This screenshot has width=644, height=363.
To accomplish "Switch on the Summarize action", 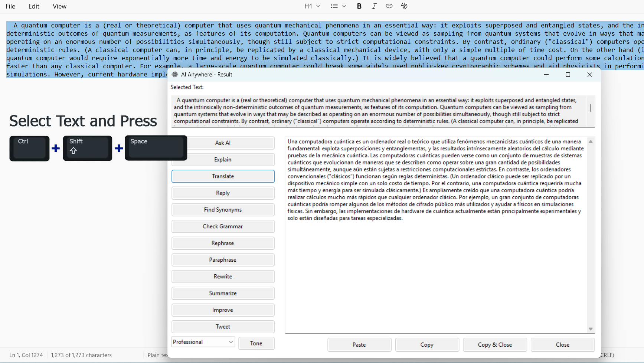I will coord(223,293).
